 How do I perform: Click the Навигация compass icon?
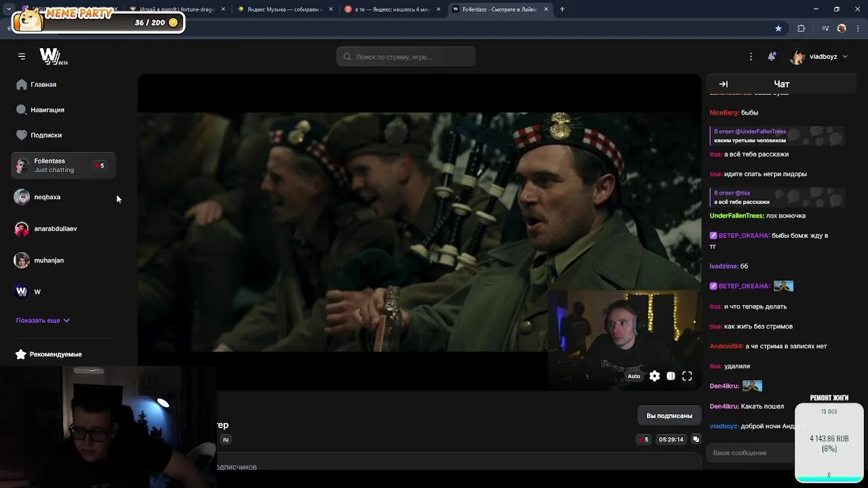[x=22, y=110]
